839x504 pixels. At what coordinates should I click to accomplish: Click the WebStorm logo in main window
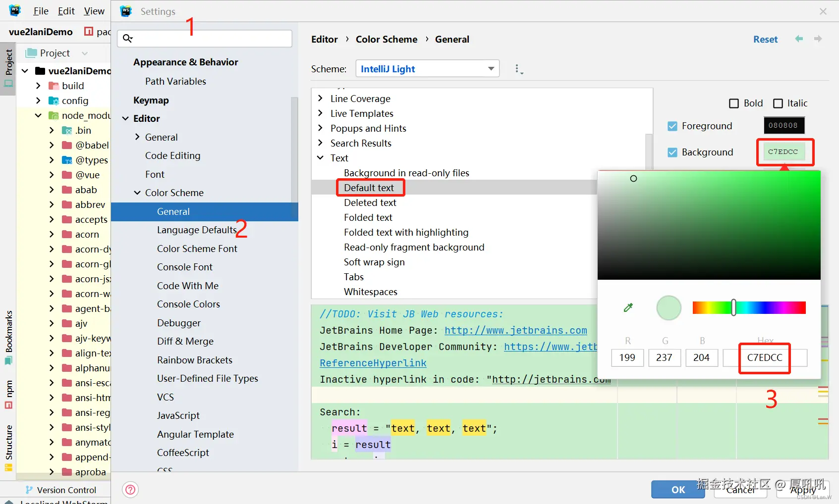pyautogui.click(x=15, y=10)
